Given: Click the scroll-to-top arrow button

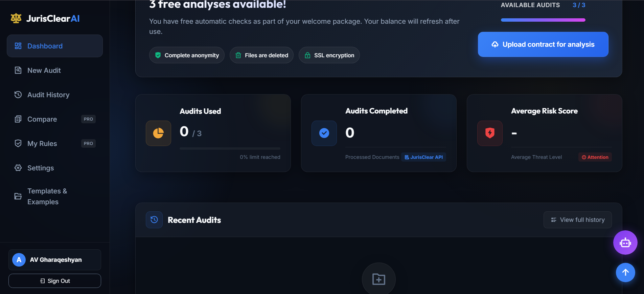Looking at the screenshot, I should [625, 272].
